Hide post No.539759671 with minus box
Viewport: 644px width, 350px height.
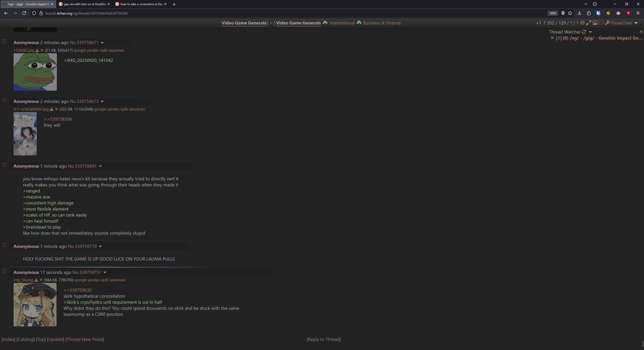4,41
